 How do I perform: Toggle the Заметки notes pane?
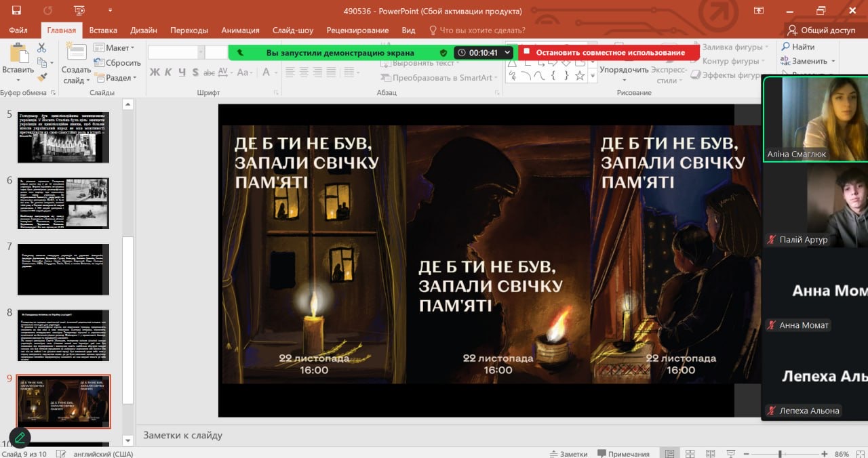point(569,454)
